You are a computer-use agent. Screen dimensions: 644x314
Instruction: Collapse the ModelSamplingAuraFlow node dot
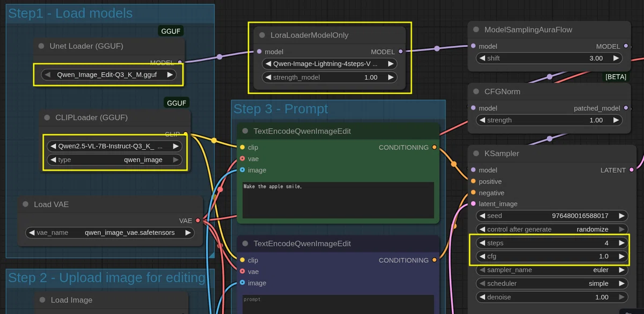(x=476, y=30)
